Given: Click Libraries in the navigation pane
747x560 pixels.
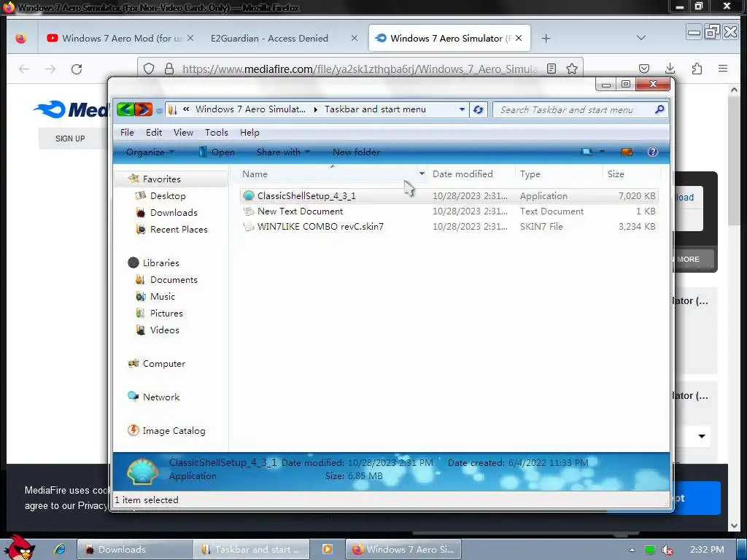Looking at the screenshot, I should [161, 262].
